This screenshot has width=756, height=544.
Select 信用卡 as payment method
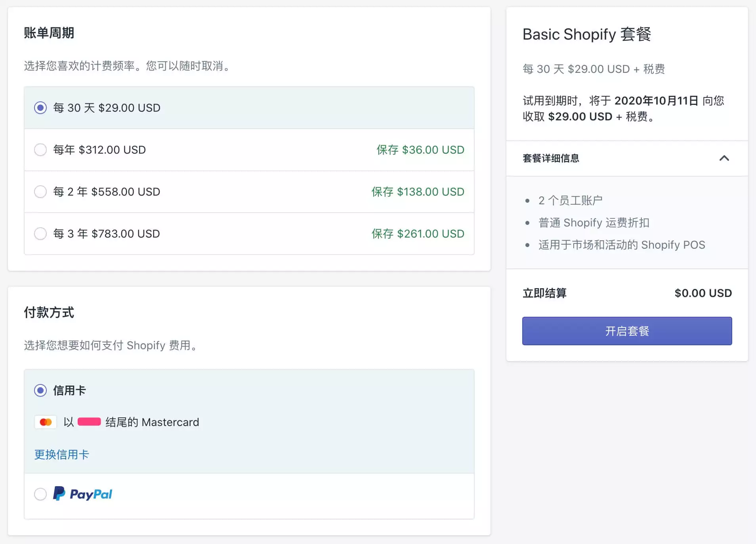click(40, 390)
